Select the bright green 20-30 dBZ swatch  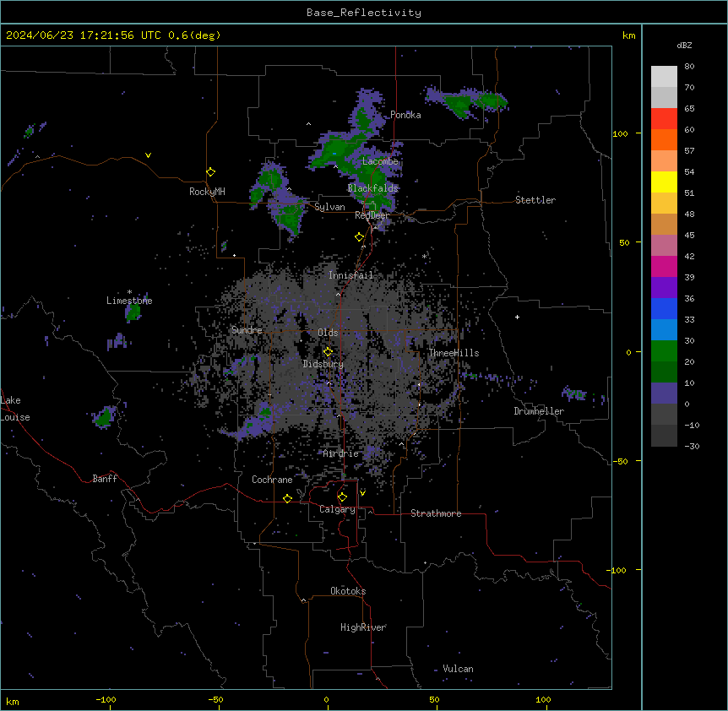tap(664, 351)
